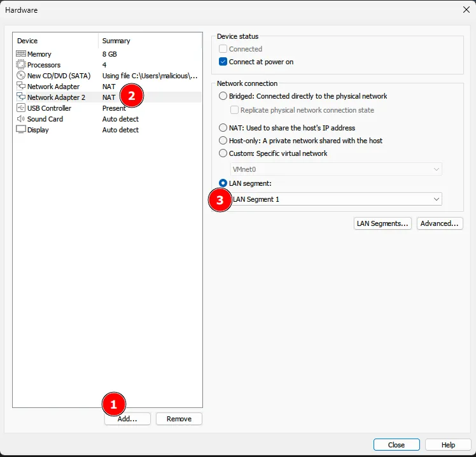
Task: Click the Add... hardware button
Action: 128,419
